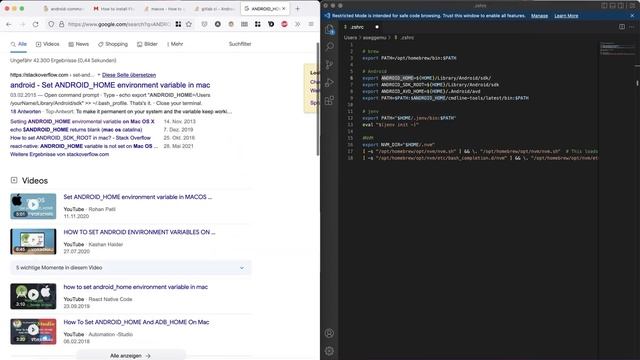The height and width of the screenshot is (360, 640).
Task: Select the News search filter
Action: [78, 44]
